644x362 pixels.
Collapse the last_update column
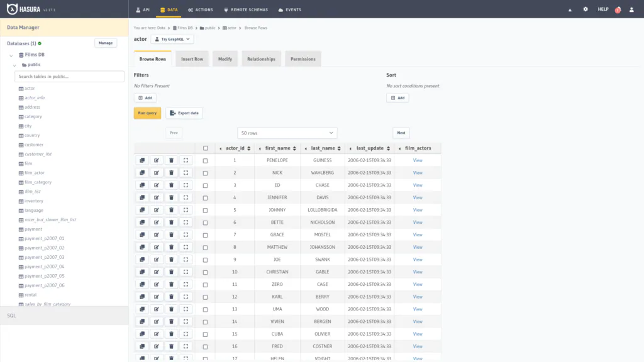pos(350,148)
